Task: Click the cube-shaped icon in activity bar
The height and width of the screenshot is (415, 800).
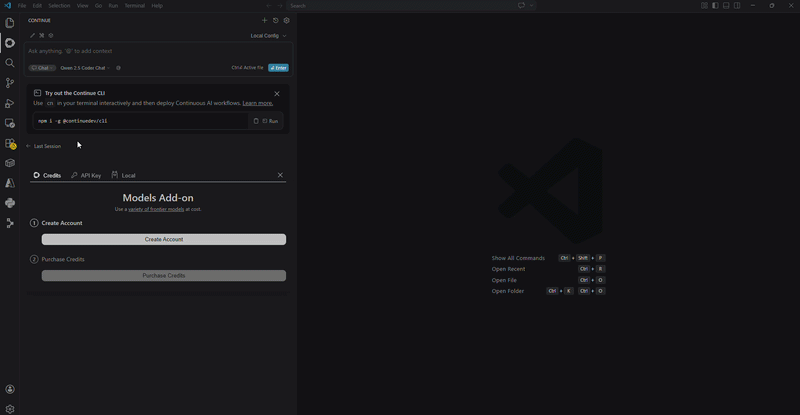Action: [10, 163]
